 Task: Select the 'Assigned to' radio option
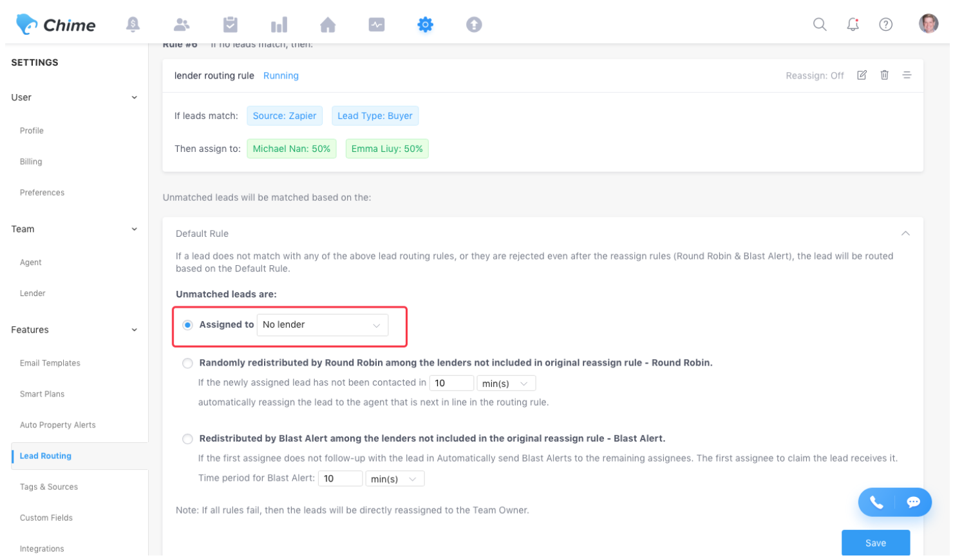pos(187,325)
